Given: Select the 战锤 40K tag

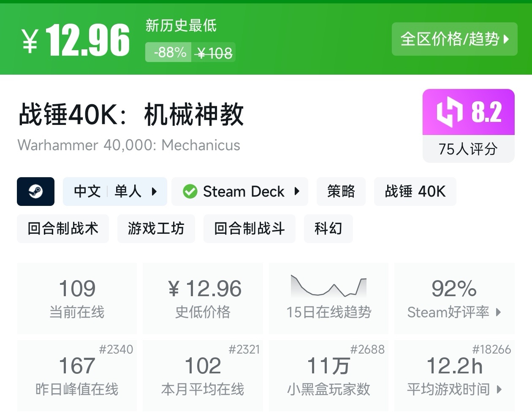Looking at the screenshot, I should point(415,192).
